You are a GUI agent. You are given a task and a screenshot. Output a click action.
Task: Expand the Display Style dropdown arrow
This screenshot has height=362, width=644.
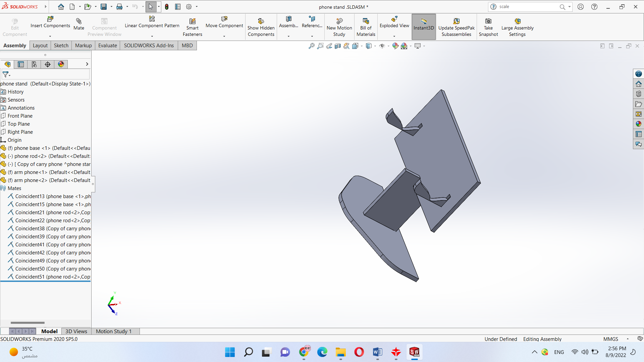tap(375, 46)
